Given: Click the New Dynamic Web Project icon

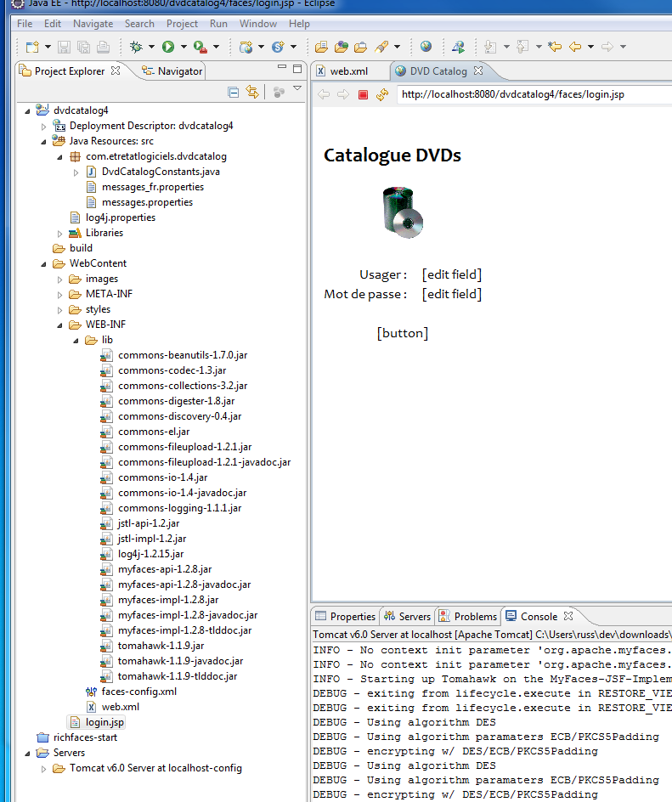Looking at the screenshot, I should click(x=246, y=47).
